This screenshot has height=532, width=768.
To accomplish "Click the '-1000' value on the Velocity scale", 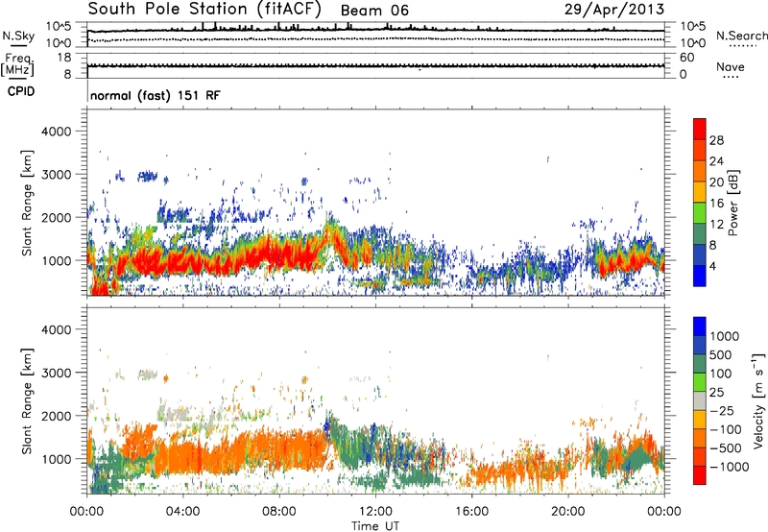I will point(730,467).
